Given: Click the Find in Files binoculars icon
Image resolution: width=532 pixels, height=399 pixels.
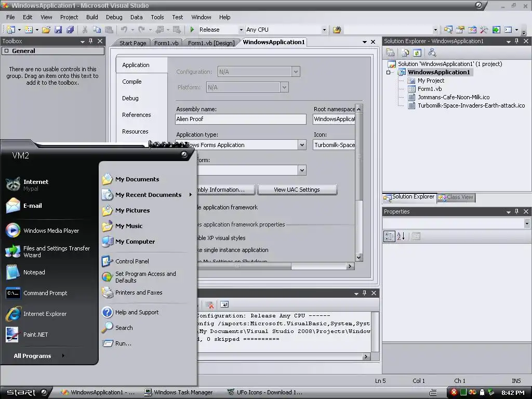Looking at the screenshot, I should click(337, 30).
